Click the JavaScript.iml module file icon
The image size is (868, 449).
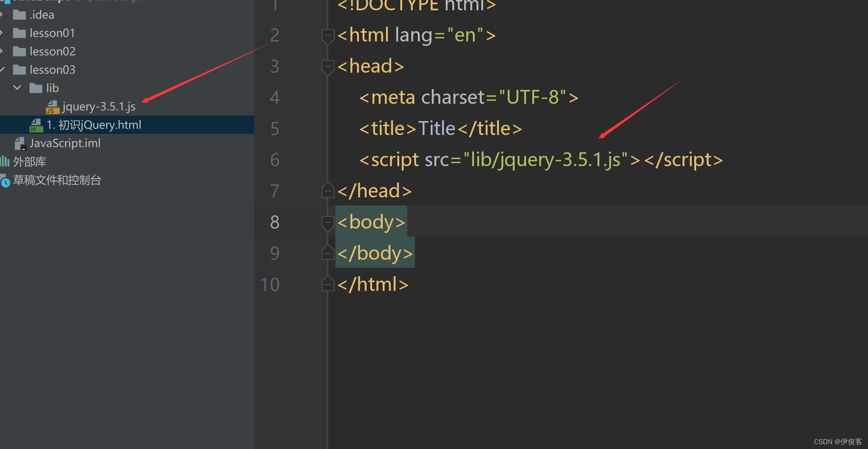tap(20, 143)
